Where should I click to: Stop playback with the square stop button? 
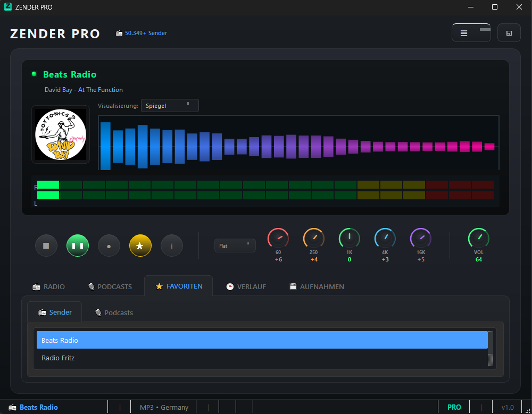point(46,246)
